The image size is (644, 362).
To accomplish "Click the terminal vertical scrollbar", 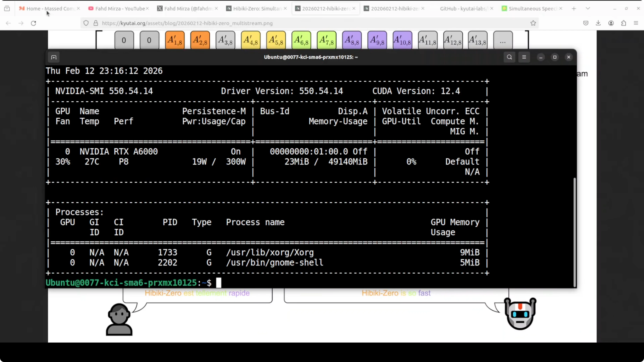I will click(x=575, y=232).
